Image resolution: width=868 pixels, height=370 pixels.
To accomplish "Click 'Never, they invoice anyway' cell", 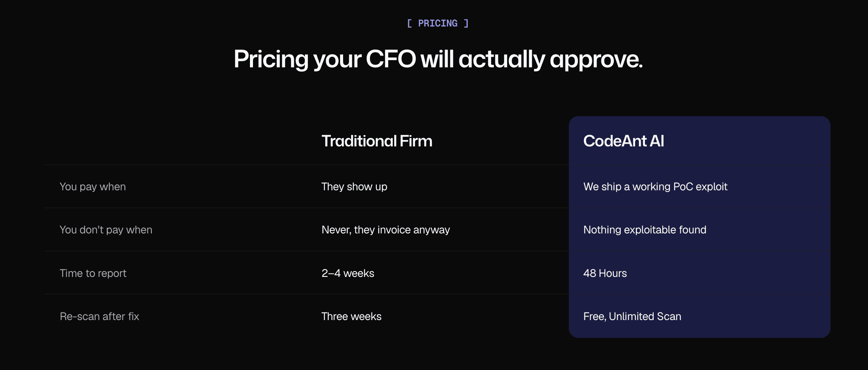I will pyautogui.click(x=386, y=230).
